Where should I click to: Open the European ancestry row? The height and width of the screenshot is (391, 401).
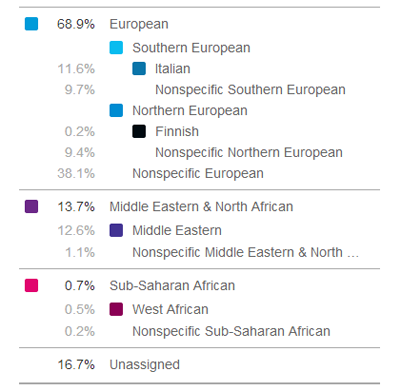199,24
